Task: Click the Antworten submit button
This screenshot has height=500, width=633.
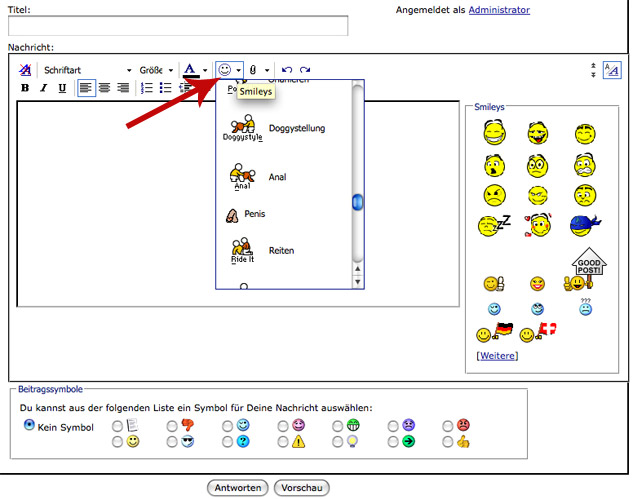Action: pos(237,488)
